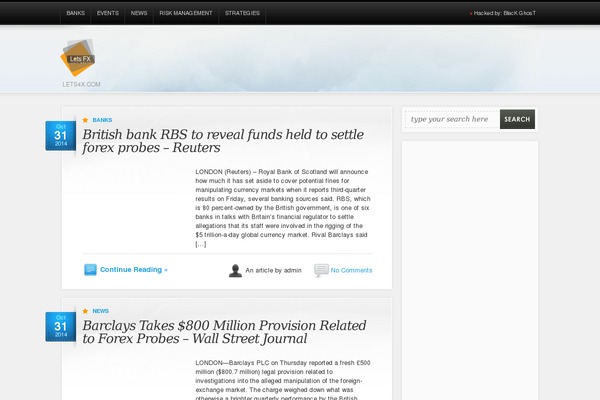Open the RISK MANAGEMENT menu item

[x=186, y=13]
